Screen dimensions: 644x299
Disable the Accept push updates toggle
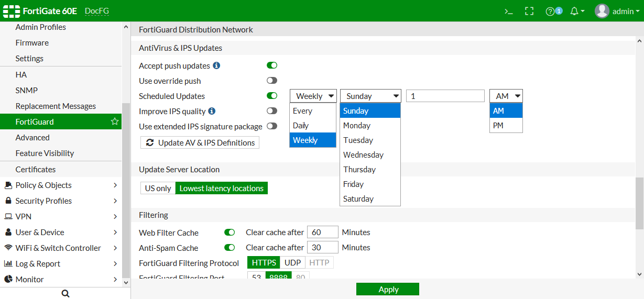tap(272, 65)
